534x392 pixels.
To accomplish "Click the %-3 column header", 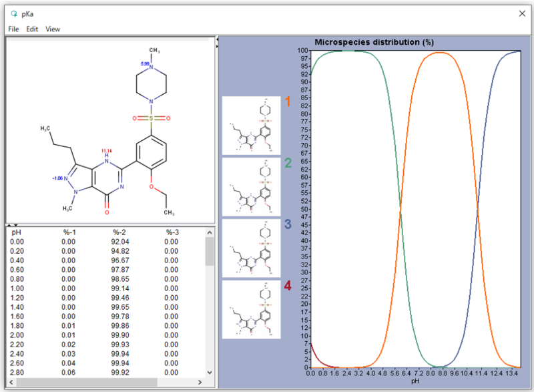I will point(172,232).
